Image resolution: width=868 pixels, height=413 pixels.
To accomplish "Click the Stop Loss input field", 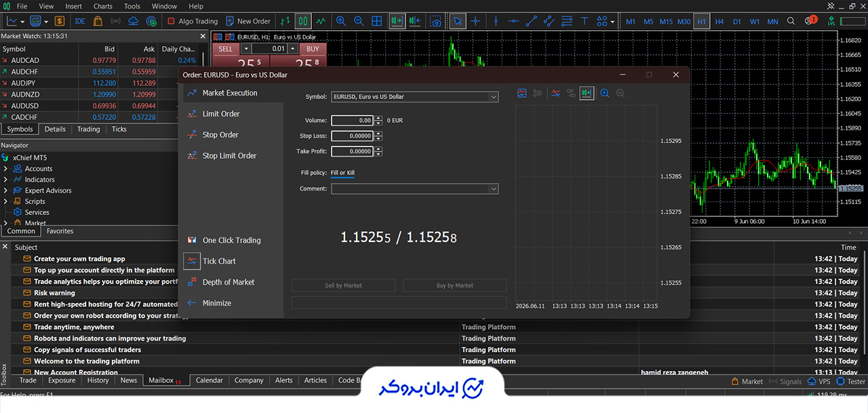I will (352, 136).
